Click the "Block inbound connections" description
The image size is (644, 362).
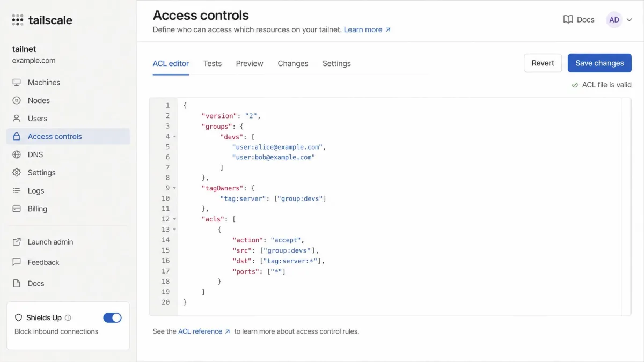point(56,331)
